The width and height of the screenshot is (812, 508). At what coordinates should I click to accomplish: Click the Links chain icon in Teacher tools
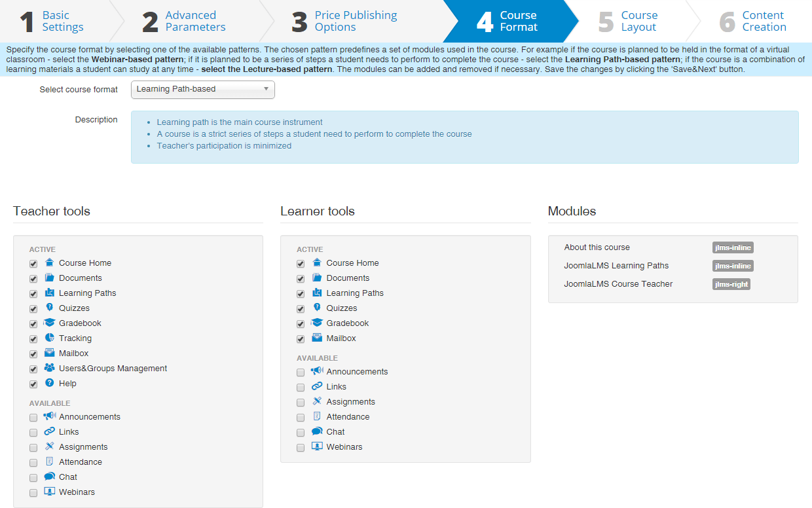point(50,431)
